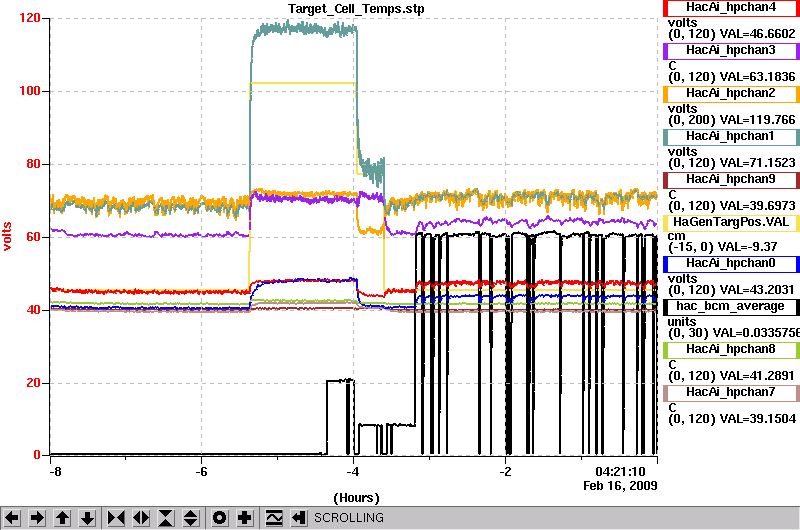
Task: Click the pan down arrow button
Action: tap(87, 518)
